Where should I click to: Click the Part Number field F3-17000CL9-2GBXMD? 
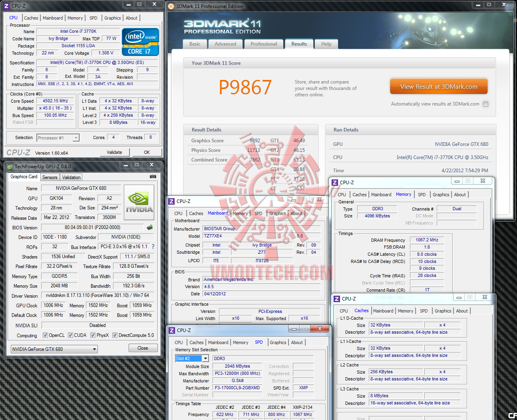coord(237,388)
